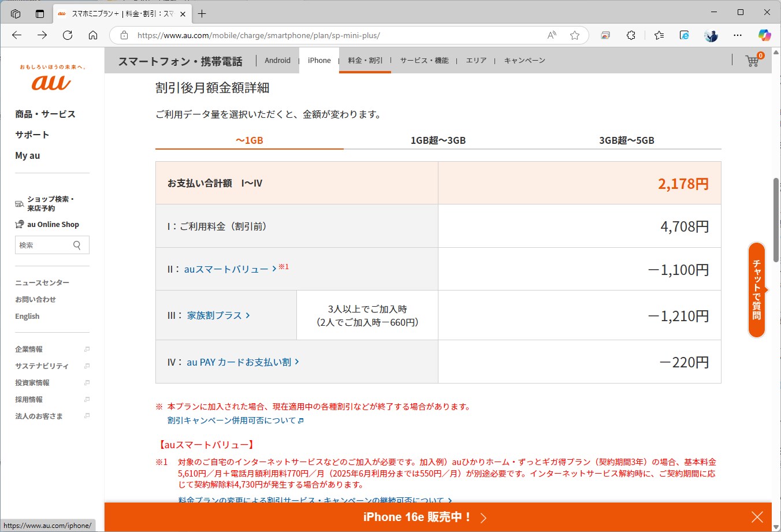Open the 家族割プラス link
This screenshot has height=532, width=781.
pos(218,315)
